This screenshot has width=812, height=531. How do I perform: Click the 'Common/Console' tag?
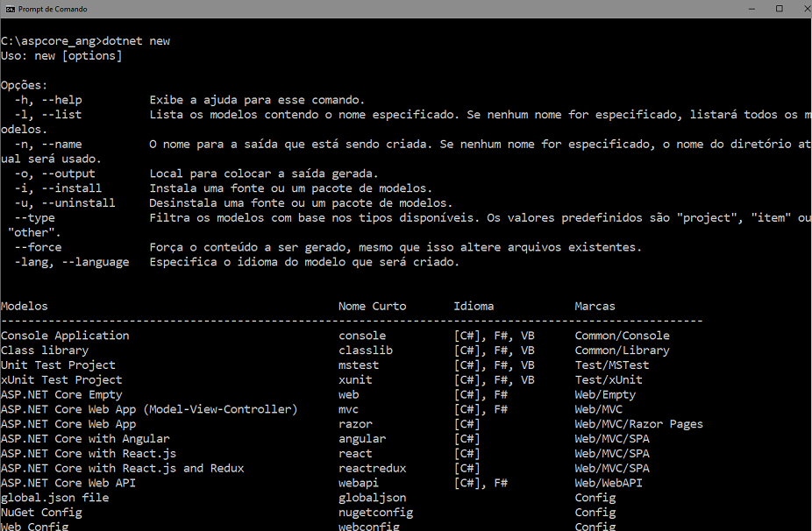[622, 336]
